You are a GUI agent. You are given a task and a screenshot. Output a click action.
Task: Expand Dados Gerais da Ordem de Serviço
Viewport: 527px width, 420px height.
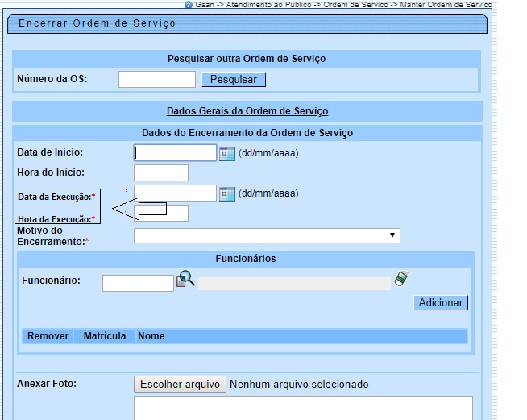247,111
